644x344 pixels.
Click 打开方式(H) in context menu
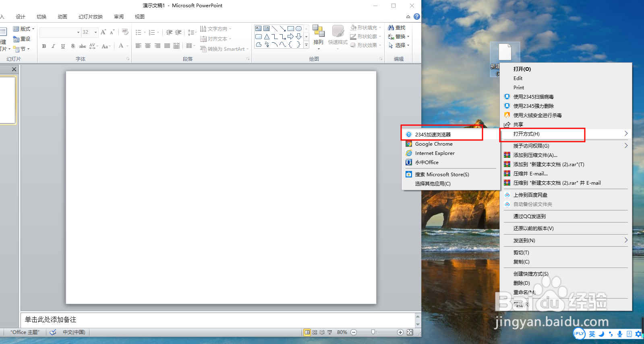tap(565, 134)
